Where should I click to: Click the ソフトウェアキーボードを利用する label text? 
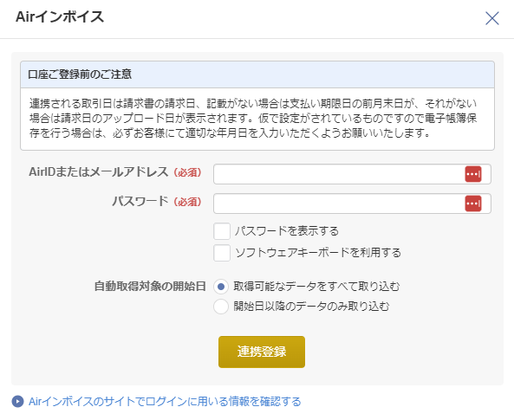point(318,253)
